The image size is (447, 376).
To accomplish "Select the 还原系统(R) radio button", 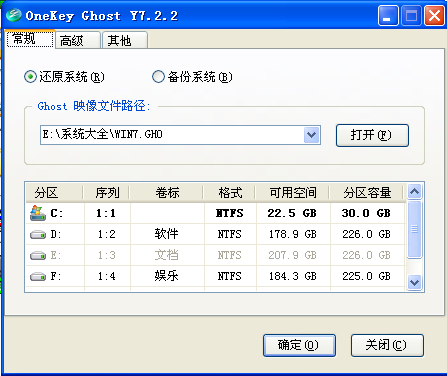I will tap(30, 77).
